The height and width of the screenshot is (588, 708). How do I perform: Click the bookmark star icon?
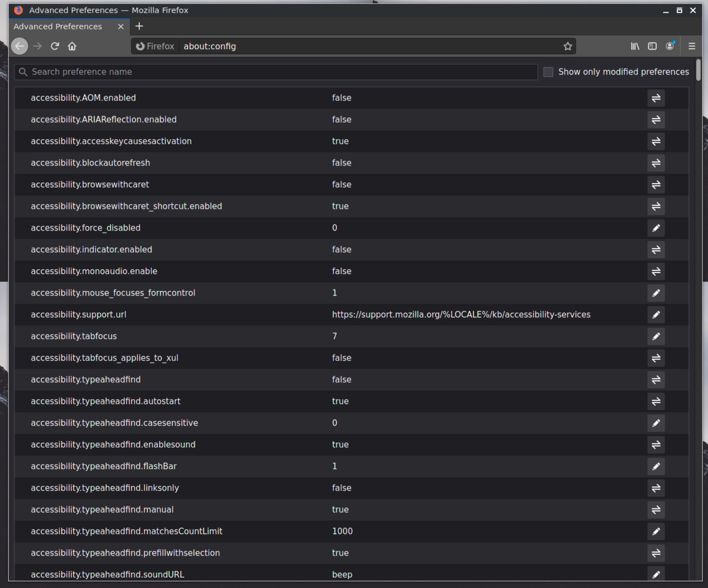coord(567,46)
